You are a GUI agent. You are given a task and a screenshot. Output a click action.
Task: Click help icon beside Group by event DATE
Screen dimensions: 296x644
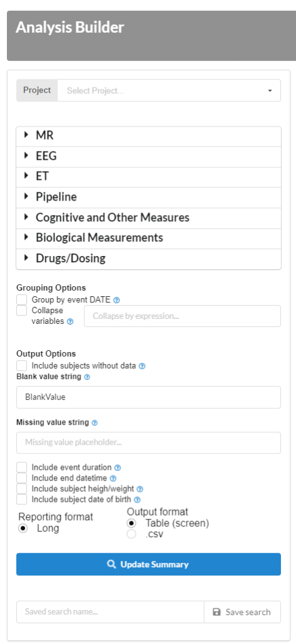pyautogui.click(x=117, y=300)
